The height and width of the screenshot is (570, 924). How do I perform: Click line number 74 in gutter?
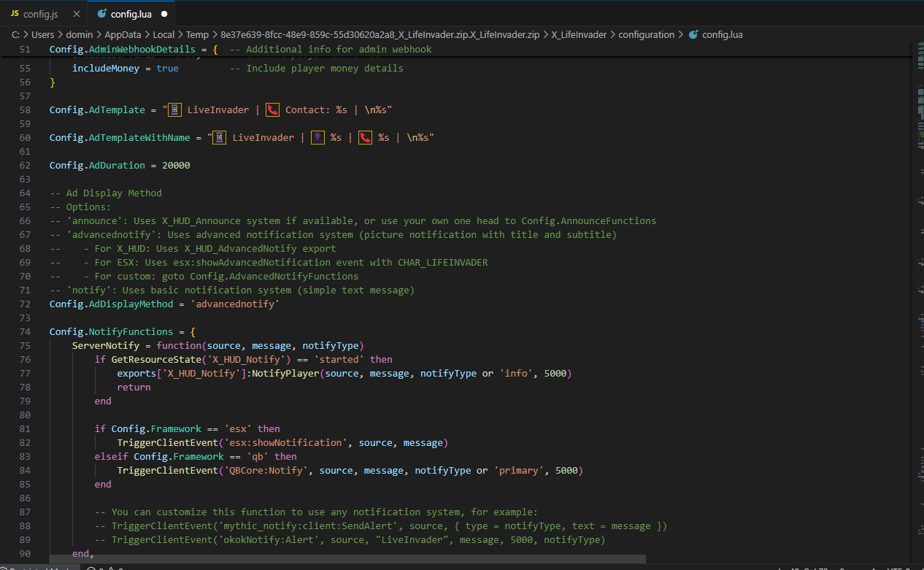tap(25, 332)
